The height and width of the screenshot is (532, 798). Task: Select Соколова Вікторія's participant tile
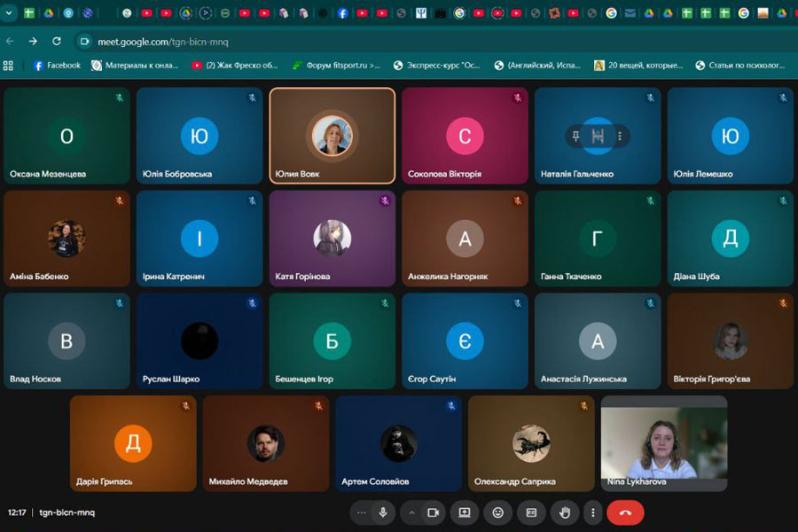(x=465, y=136)
